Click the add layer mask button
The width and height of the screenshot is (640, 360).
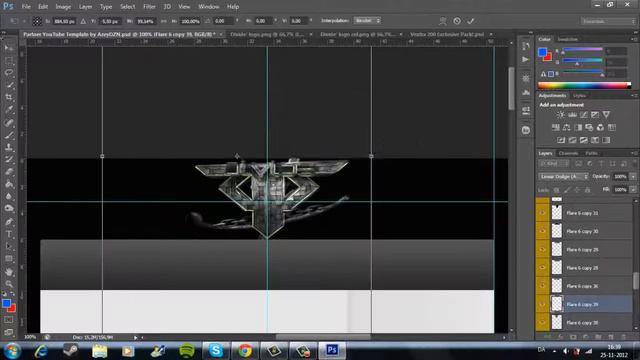(x=573, y=337)
